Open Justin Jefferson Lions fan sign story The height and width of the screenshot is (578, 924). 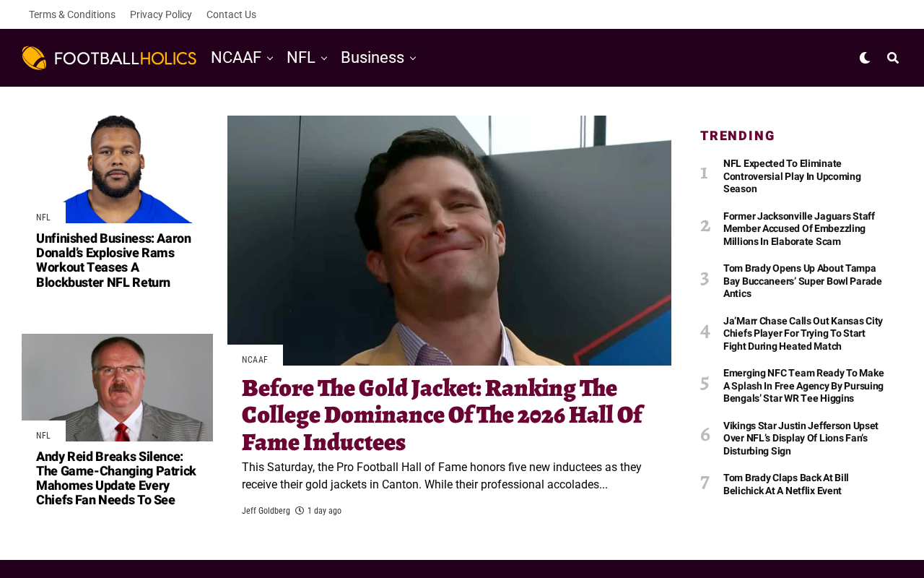point(801,439)
